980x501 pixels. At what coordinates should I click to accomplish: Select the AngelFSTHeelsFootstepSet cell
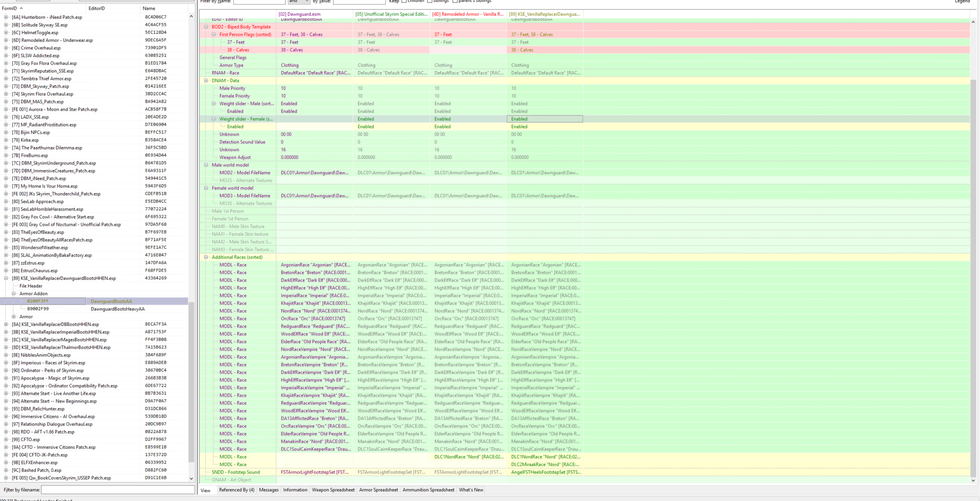pyautogui.click(x=545, y=472)
